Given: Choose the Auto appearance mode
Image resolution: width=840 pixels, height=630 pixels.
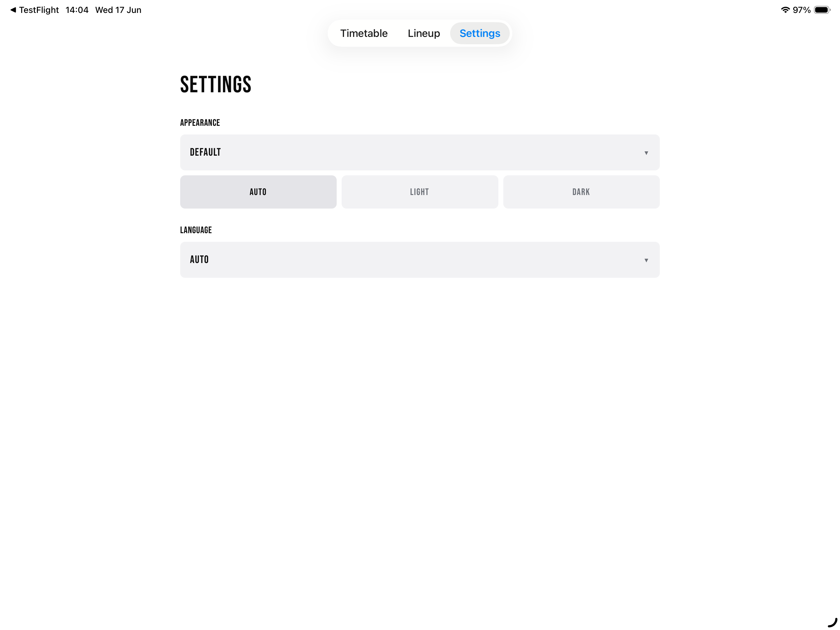Looking at the screenshot, I should (258, 192).
